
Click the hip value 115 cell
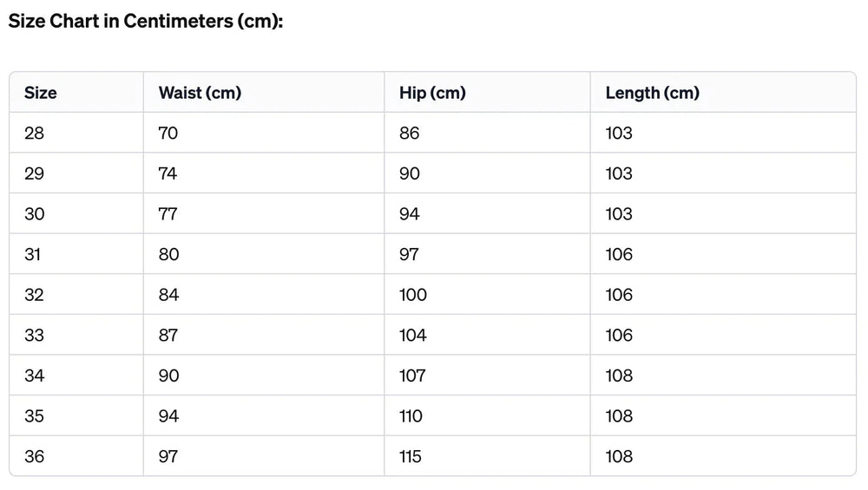(x=411, y=457)
